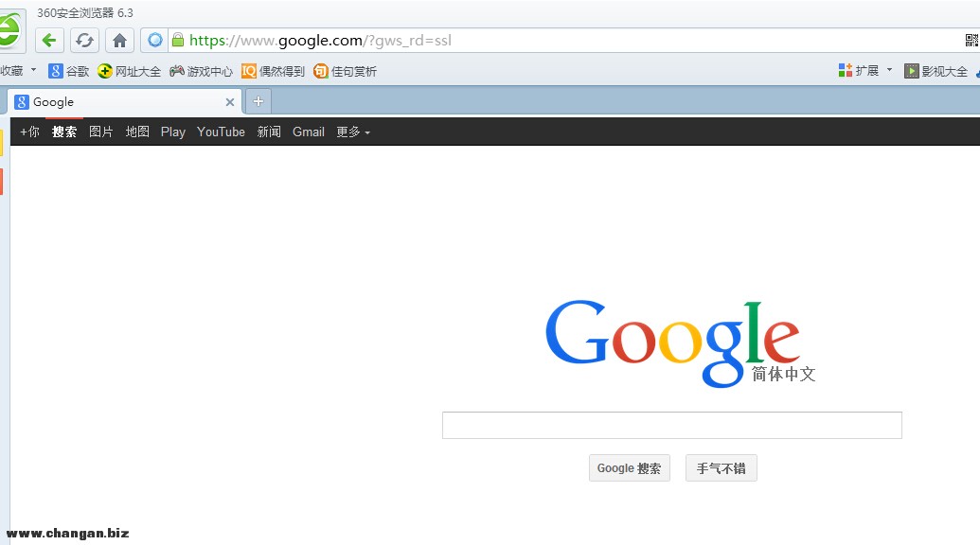This screenshot has height=545, width=980.
Task: Expand the 收藏 favorites dropdown arrow
Action: click(34, 70)
